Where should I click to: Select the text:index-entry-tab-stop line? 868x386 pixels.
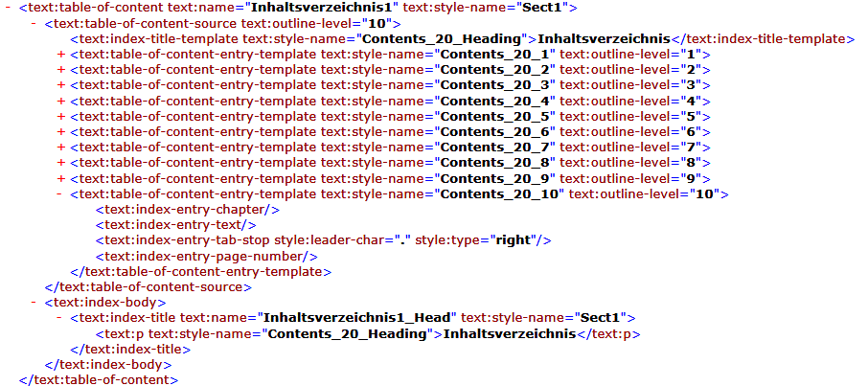click(323, 240)
